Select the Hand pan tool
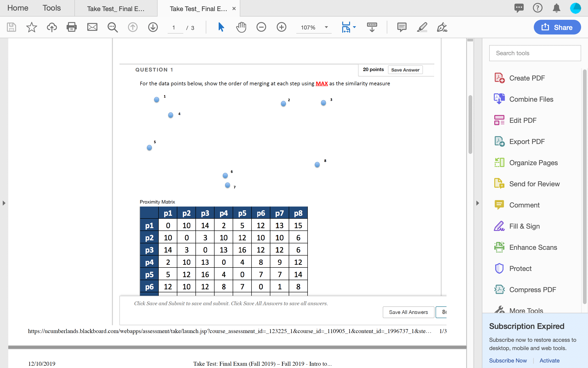 (x=241, y=27)
